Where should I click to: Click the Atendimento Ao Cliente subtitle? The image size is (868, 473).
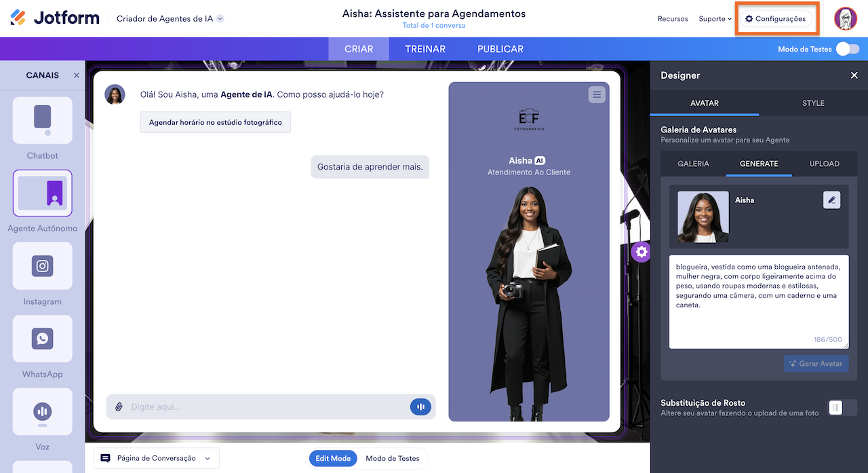[529, 172]
